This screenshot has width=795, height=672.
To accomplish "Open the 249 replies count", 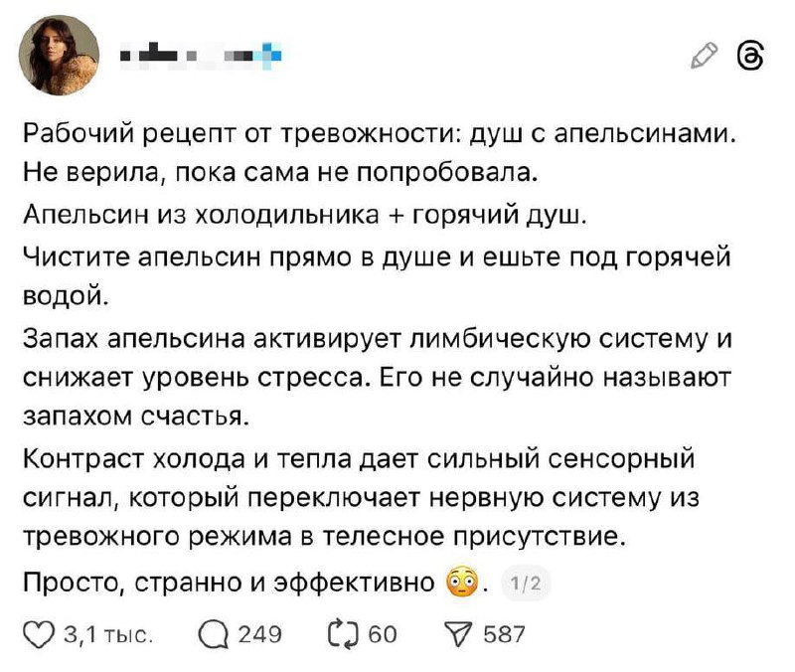I will (x=261, y=631).
